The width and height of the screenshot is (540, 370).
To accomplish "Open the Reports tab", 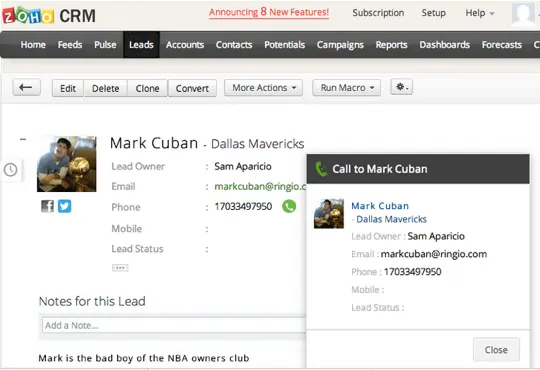I will 391,45.
